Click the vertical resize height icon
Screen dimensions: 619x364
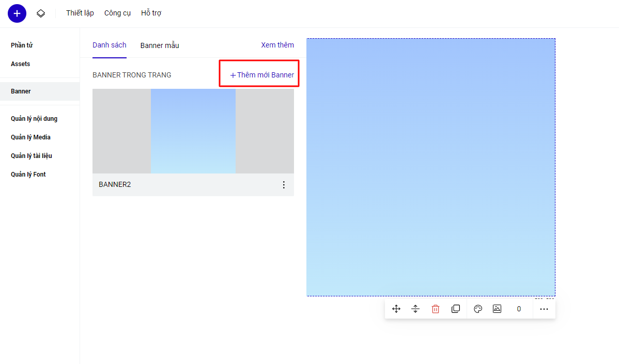coord(415,309)
